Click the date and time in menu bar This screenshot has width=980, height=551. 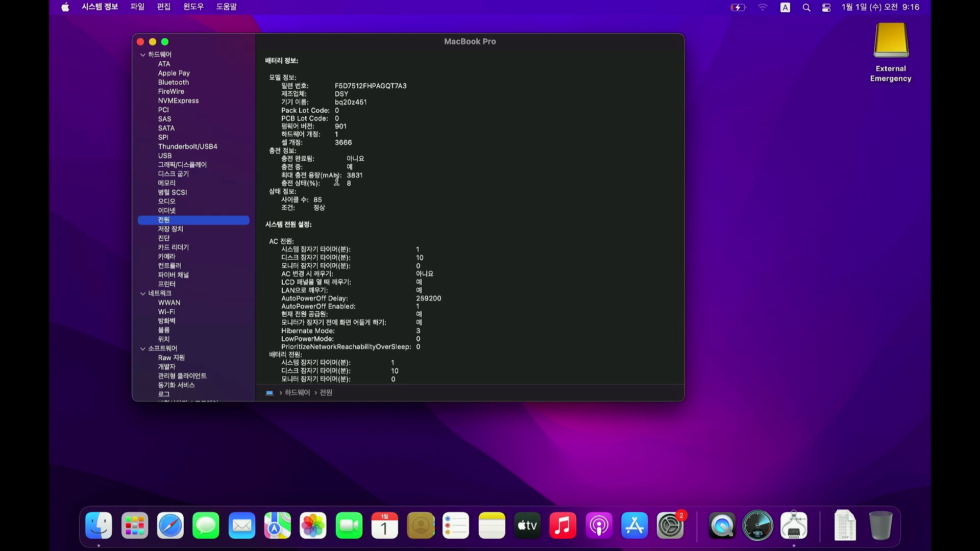pos(880,7)
